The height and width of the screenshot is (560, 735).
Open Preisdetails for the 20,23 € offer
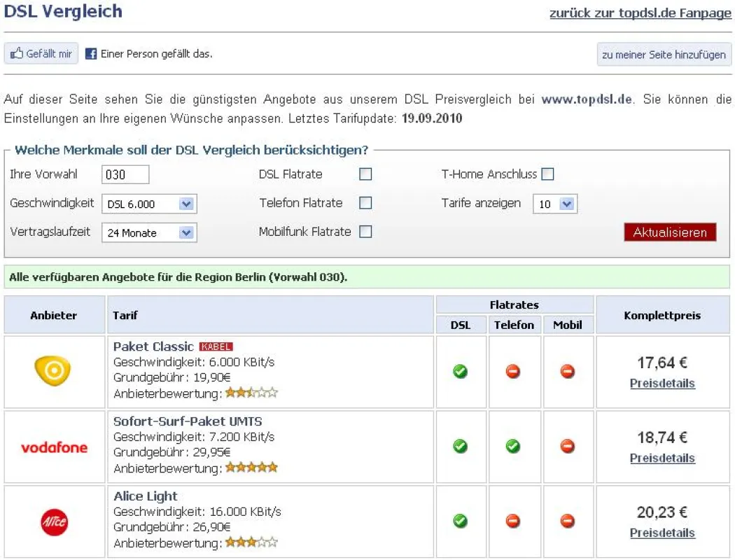[x=662, y=533]
